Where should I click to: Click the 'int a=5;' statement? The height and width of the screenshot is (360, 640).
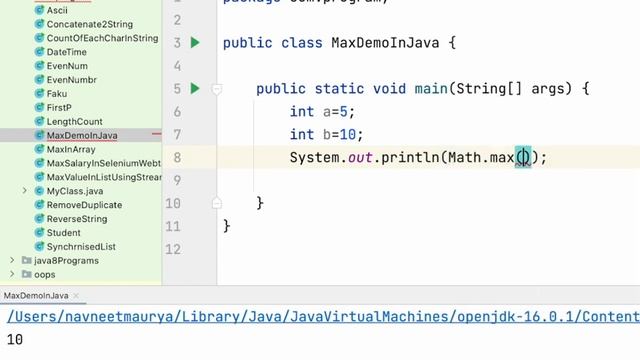(322, 111)
